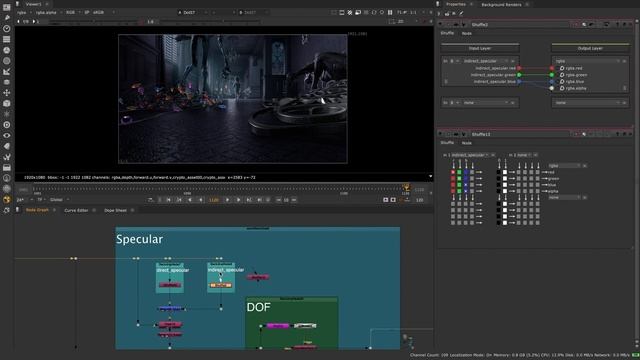The height and width of the screenshot is (360, 640).
Task: Toggle the white box in Shuffle13 green row
Action: (x=505, y=179)
